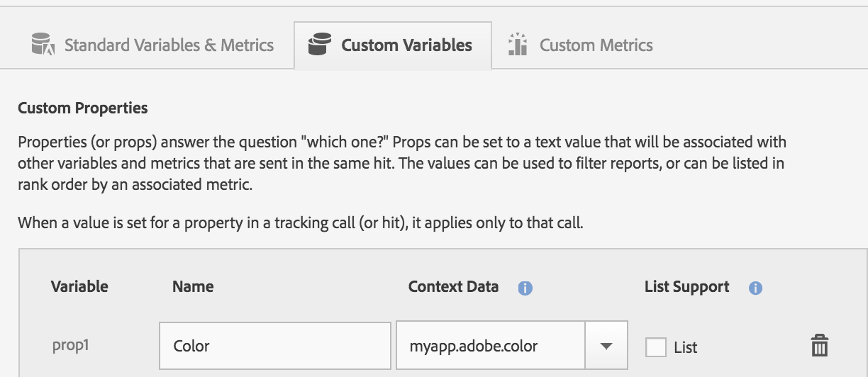This screenshot has height=377, width=868.
Task: Click the Custom Properties heading
Action: [x=82, y=108]
